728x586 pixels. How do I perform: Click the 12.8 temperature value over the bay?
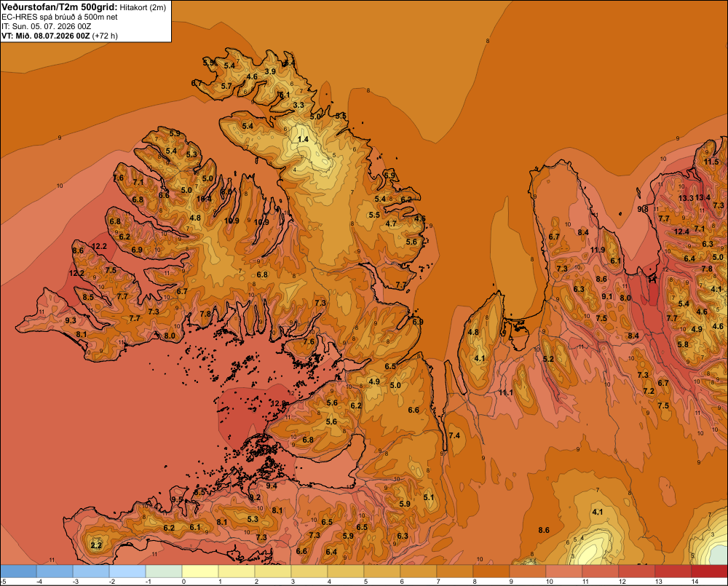279,403
